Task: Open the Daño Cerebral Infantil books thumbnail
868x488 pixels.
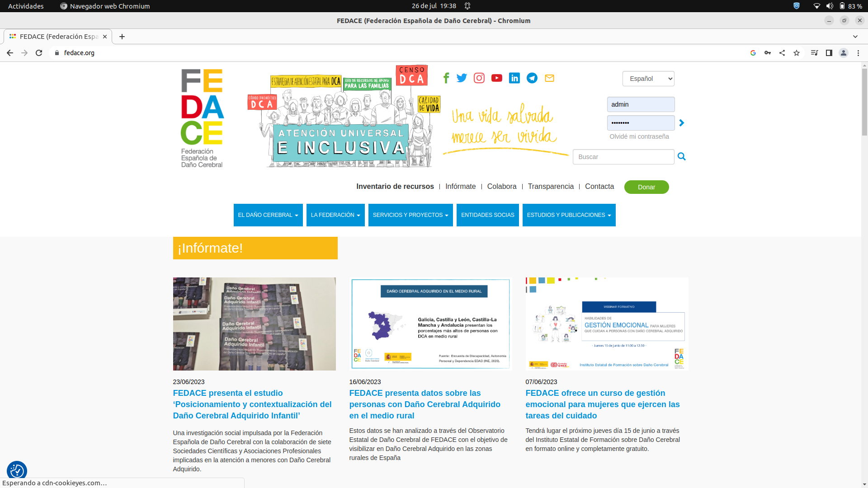Action: point(255,324)
